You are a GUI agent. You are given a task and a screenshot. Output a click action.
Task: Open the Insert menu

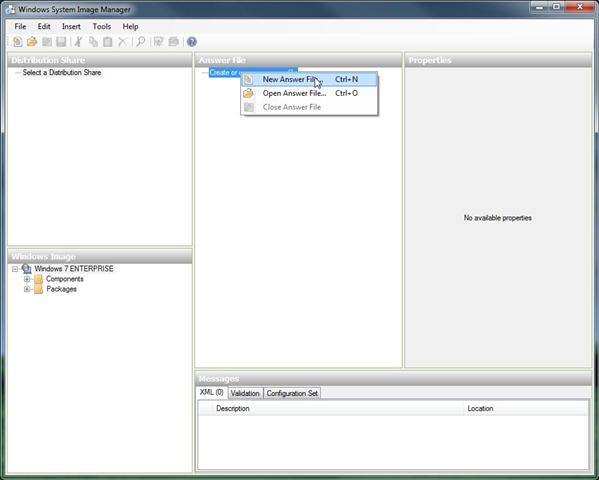click(x=71, y=27)
